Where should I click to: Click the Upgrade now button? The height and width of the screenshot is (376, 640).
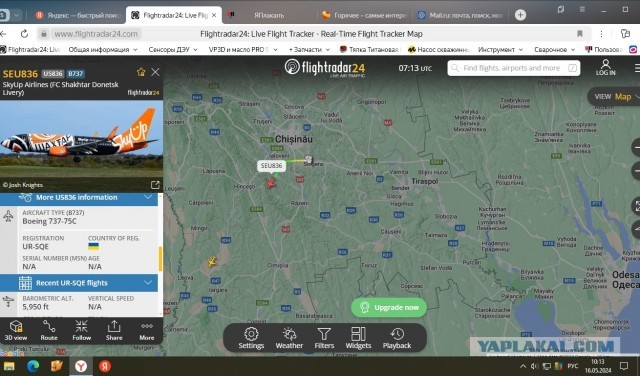point(389,307)
